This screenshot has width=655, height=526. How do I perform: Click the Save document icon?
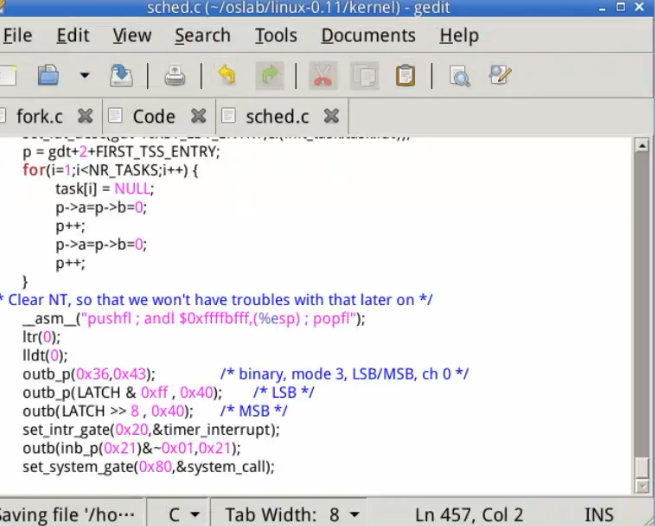tap(120, 76)
